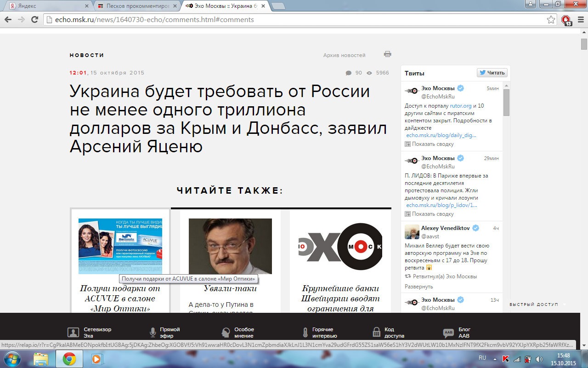588x368 pixels.
Task: Click the Прямой эфир microphone icon
Action: (x=153, y=332)
